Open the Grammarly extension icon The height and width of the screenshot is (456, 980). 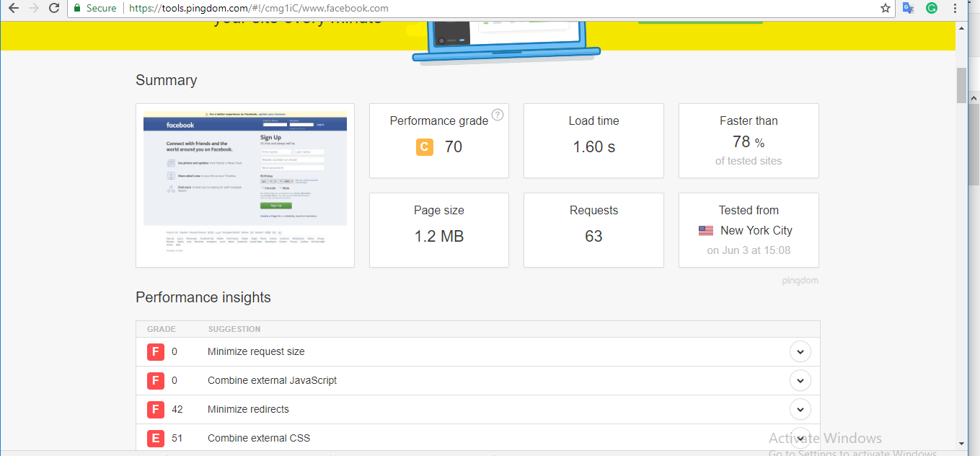(931, 8)
